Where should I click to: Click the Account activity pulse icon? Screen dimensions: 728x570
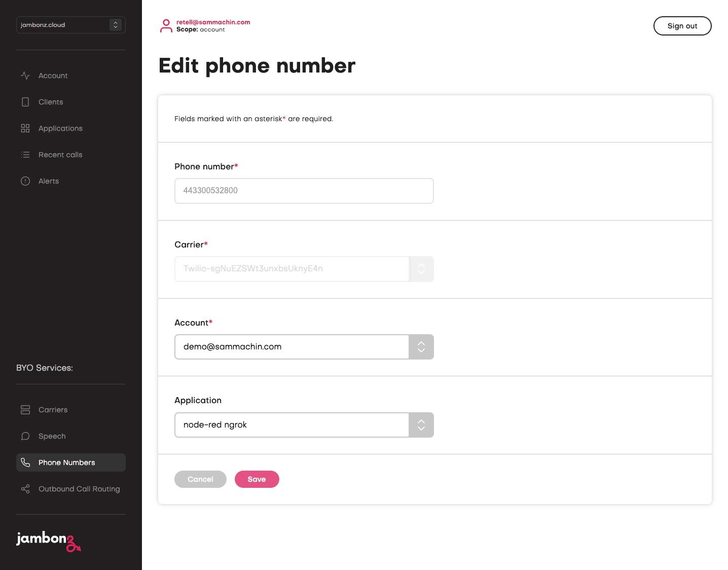(25, 76)
